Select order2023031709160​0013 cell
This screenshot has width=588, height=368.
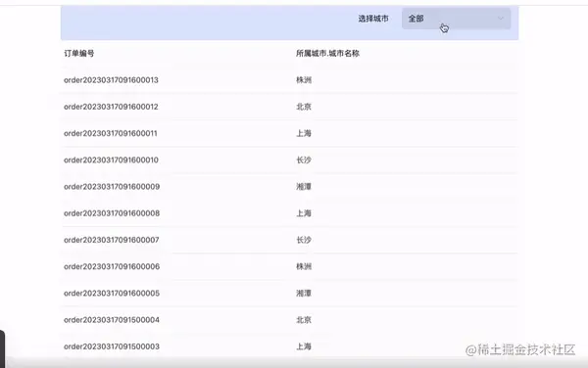(x=111, y=80)
